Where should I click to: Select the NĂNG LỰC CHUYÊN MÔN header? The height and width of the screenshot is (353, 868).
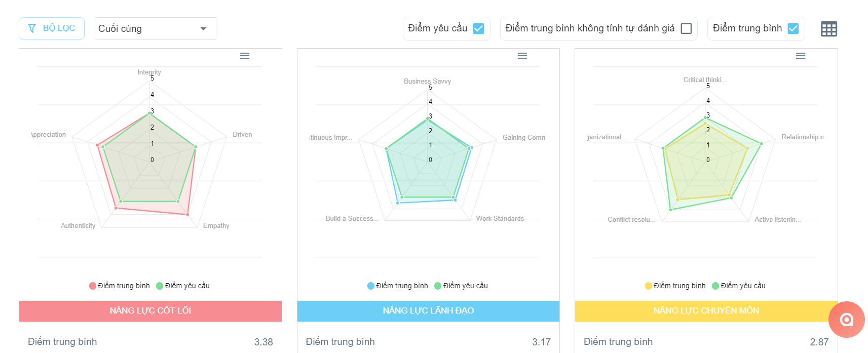[706, 311]
